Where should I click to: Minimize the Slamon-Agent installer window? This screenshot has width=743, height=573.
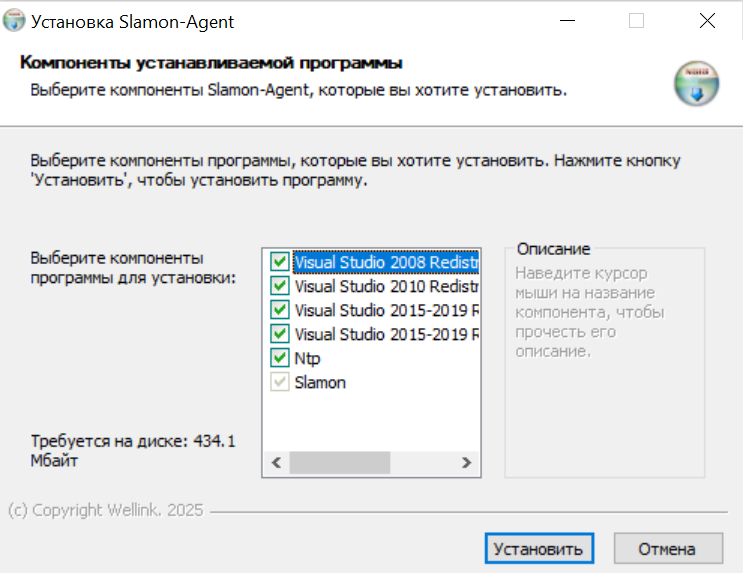567,20
